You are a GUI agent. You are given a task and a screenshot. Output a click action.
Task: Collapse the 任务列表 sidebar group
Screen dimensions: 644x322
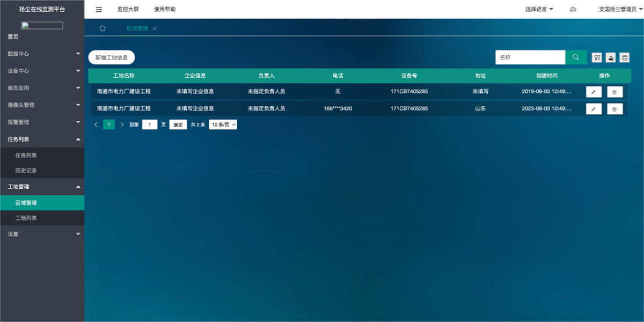(x=42, y=139)
